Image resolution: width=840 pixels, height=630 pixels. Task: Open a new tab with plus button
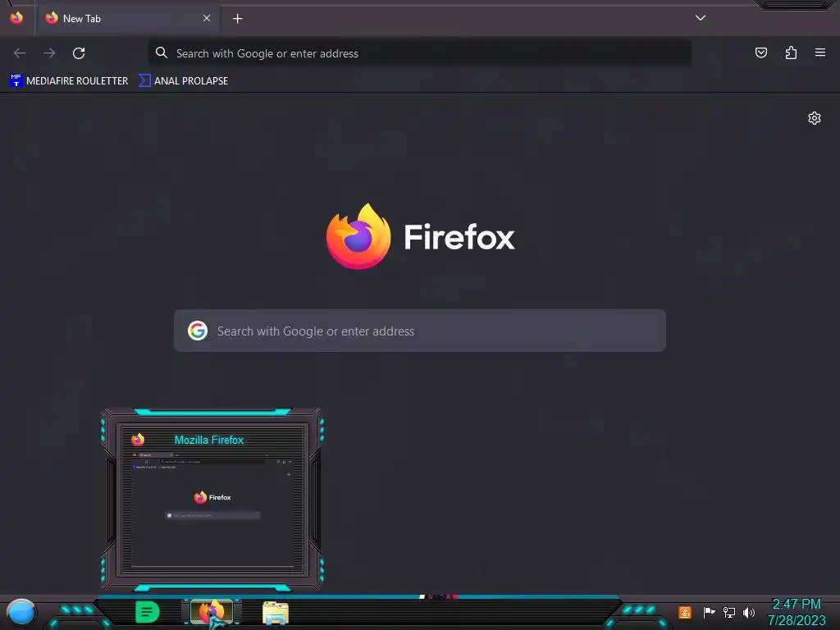tap(237, 19)
